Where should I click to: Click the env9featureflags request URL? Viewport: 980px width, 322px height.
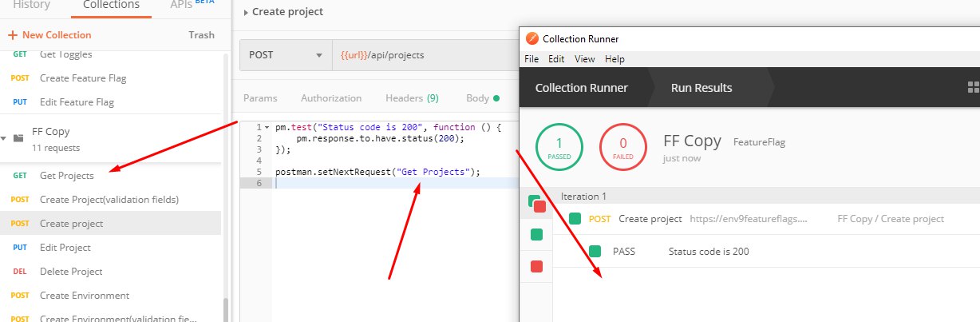pyautogui.click(x=748, y=219)
